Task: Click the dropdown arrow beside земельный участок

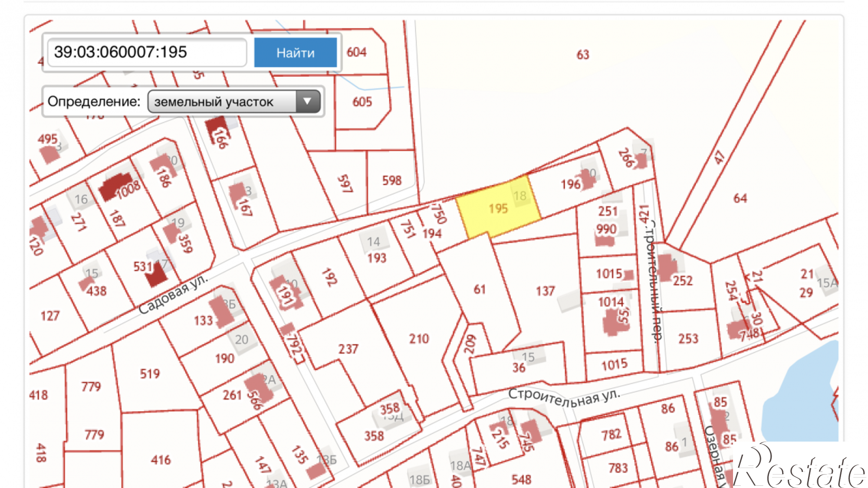Action: (x=307, y=102)
